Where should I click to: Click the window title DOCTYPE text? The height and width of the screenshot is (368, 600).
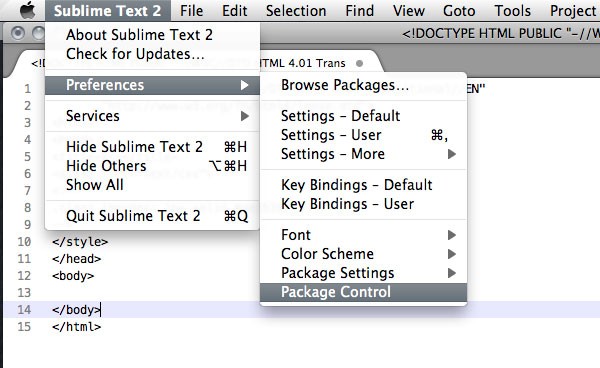pyautogui.click(x=501, y=34)
